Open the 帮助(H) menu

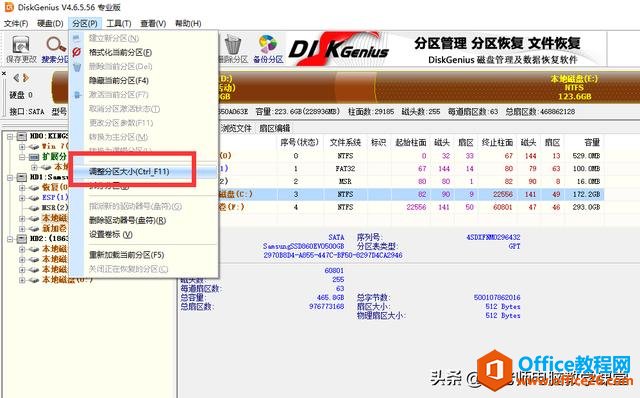click(x=188, y=24)
